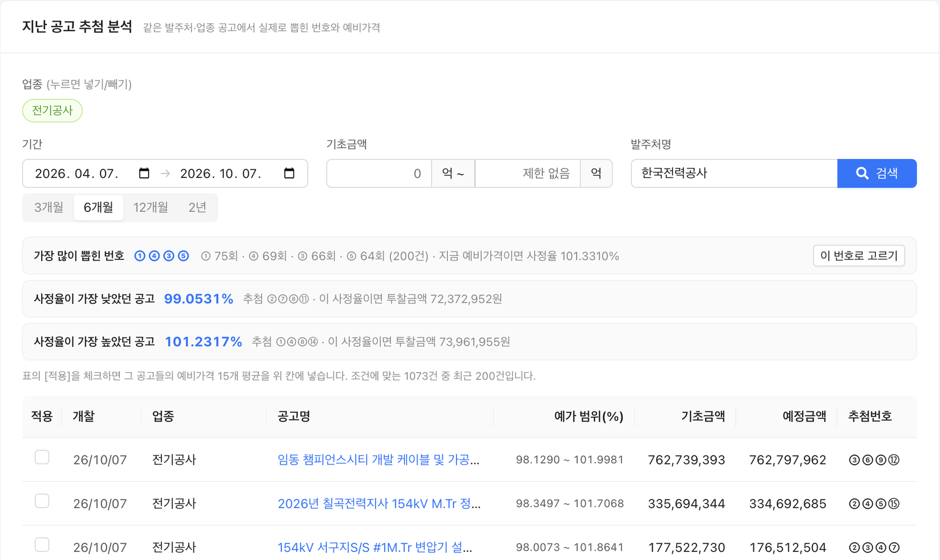The image size is (940, 560).
Task: Click the magnifier search button 검색
Action: [877, 173]
